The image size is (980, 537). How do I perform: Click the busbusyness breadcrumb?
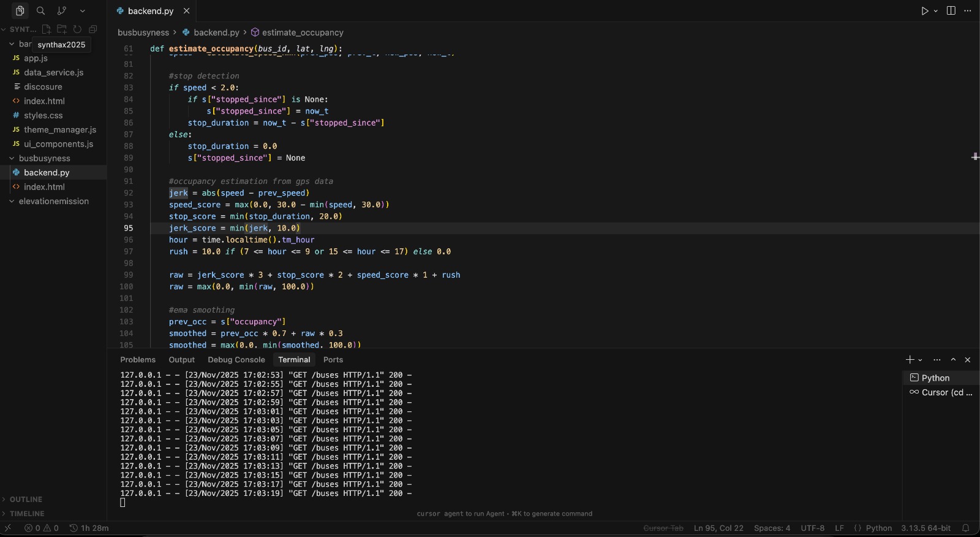coord(143,32)
